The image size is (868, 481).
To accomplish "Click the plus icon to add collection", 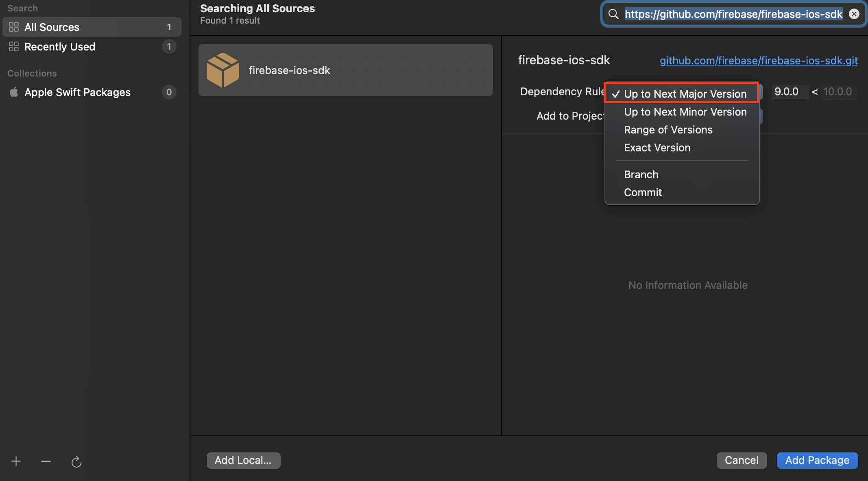I will click(x=16, y=461).
